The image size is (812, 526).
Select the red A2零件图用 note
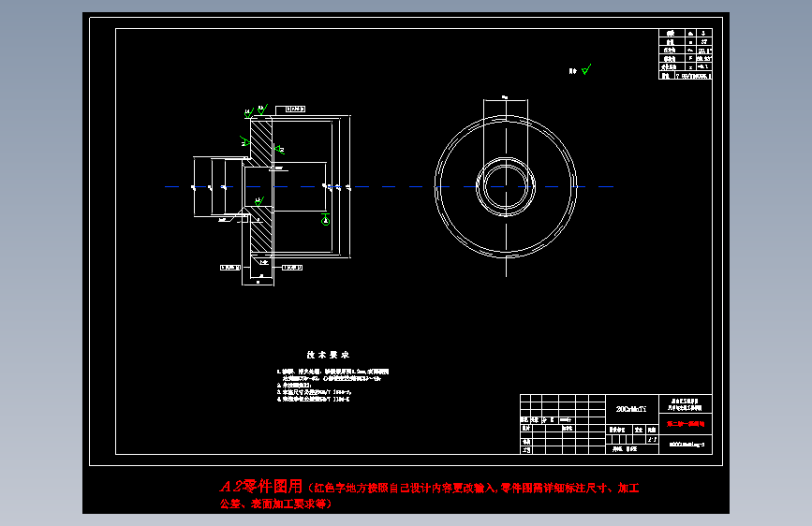(x=261, y=486)
